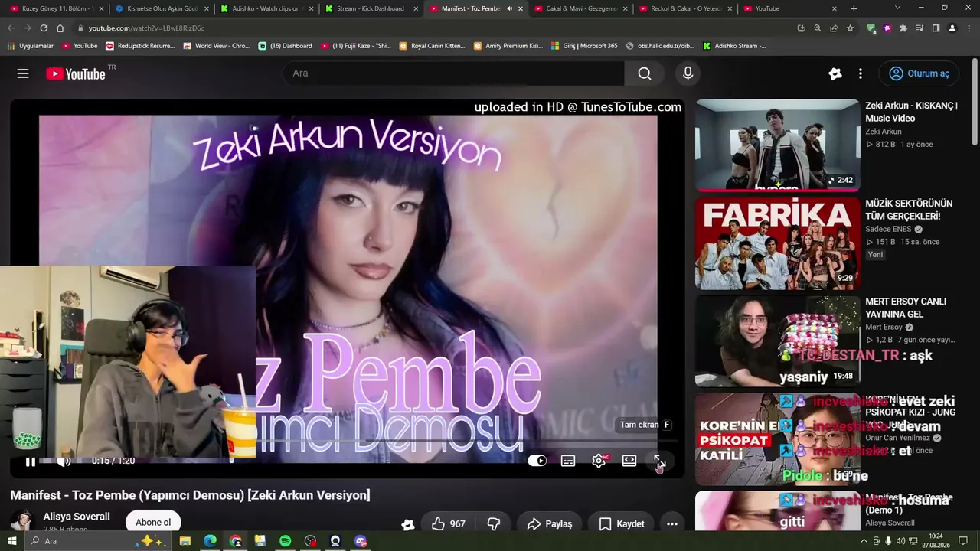Open MERT ERSOY CANLI YAYININA GEL title

[906, 308]
